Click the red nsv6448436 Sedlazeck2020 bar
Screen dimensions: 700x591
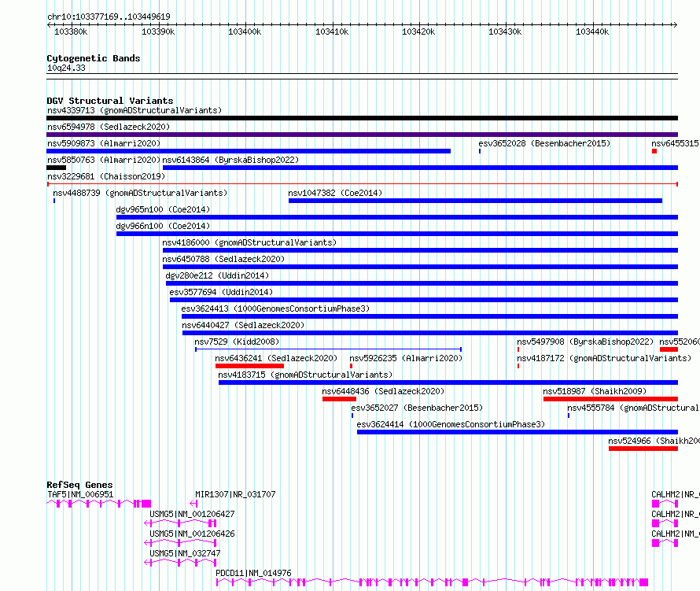click(339, 399)
